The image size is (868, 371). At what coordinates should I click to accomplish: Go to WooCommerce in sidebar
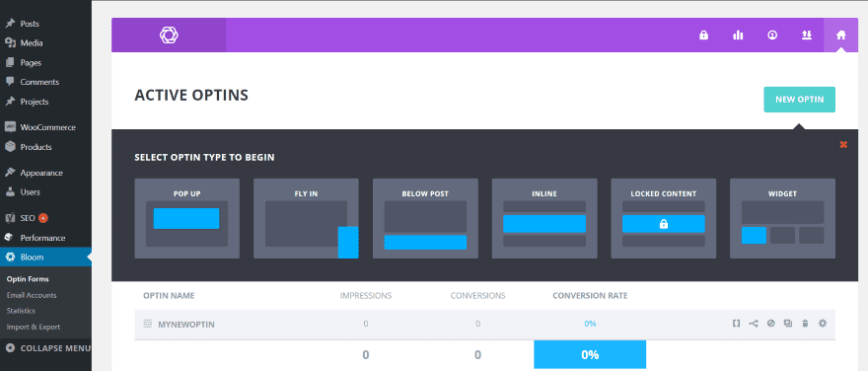(x=46, y=127)
